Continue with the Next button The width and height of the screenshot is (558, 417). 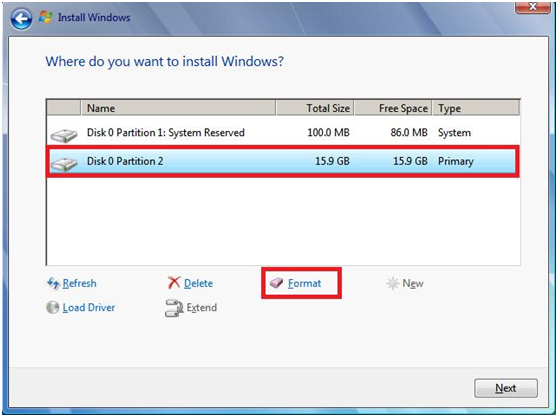click(506, 388)
